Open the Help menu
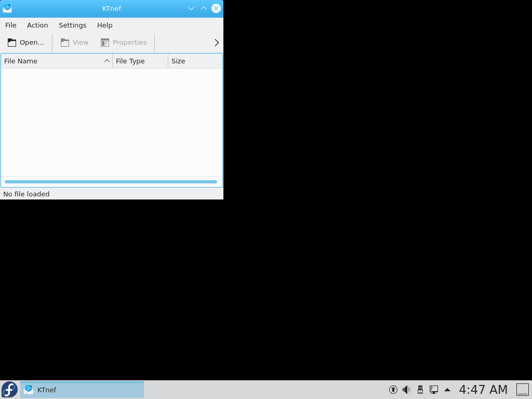532x399 pixels. click(104, 25)
